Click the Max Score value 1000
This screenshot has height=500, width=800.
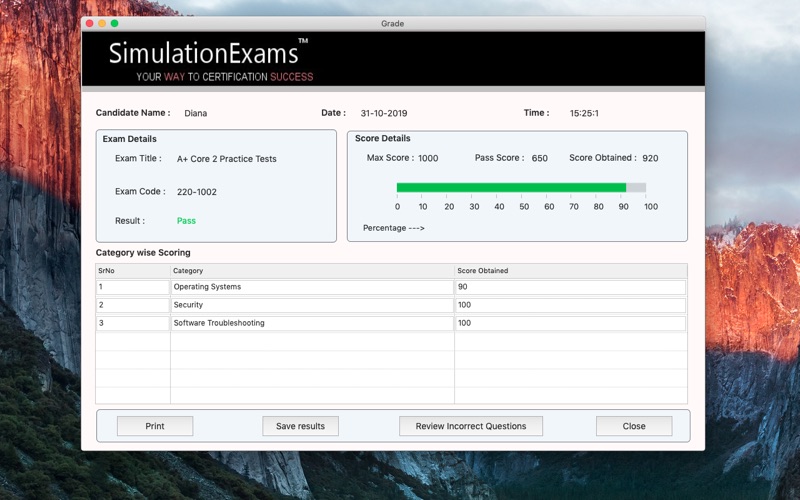(428, 158)
